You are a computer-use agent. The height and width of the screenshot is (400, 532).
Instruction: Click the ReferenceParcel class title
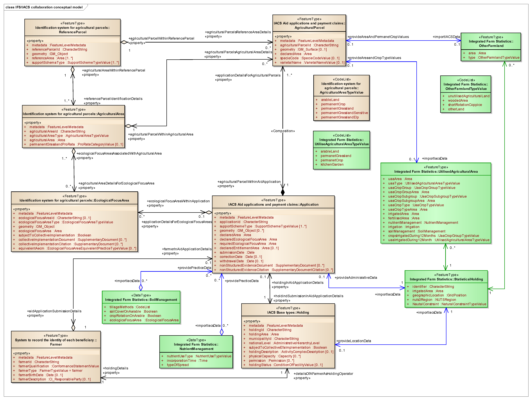pos(72,32)
